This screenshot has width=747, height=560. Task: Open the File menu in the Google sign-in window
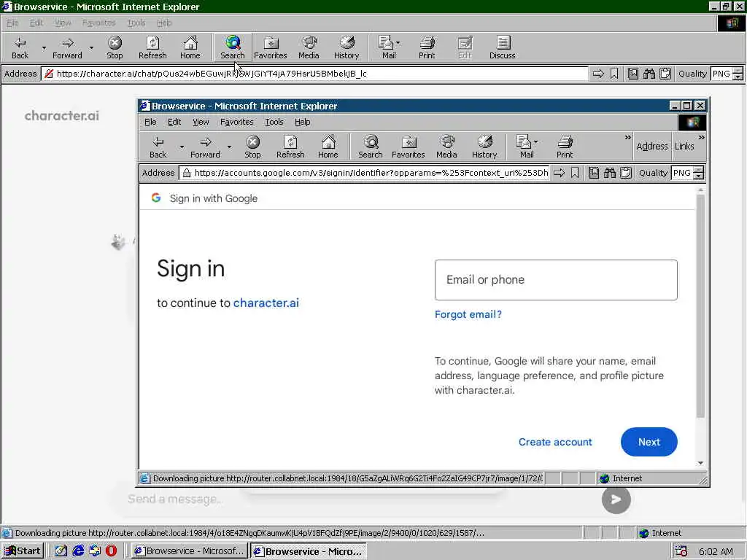pos(150,122)
